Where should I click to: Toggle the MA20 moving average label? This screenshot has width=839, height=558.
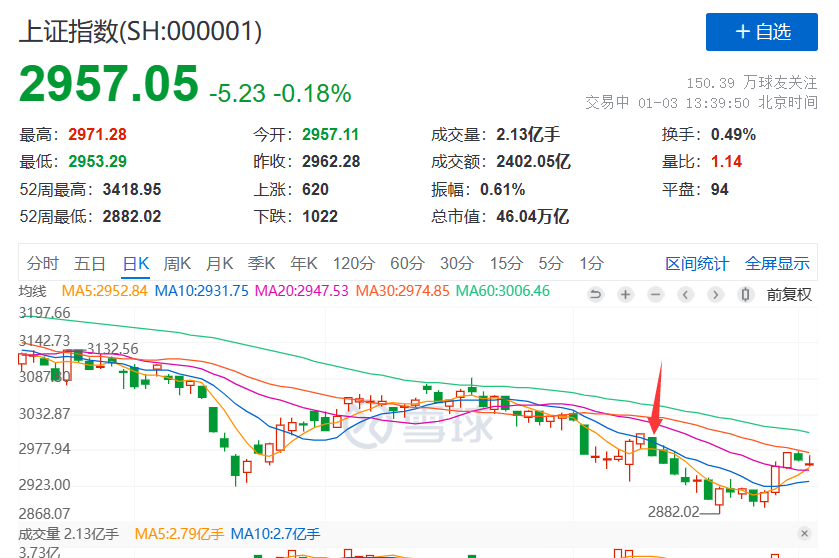click(x=301, y=291)
